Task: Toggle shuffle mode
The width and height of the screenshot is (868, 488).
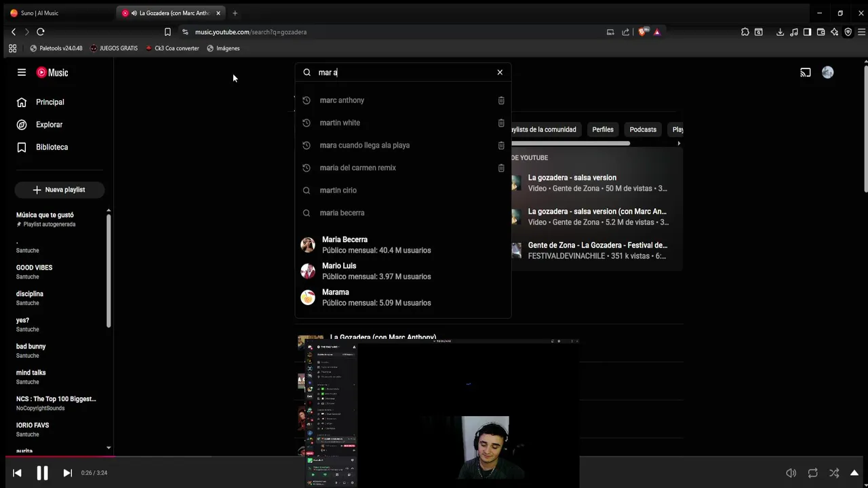Action: (x=834, y=473)
